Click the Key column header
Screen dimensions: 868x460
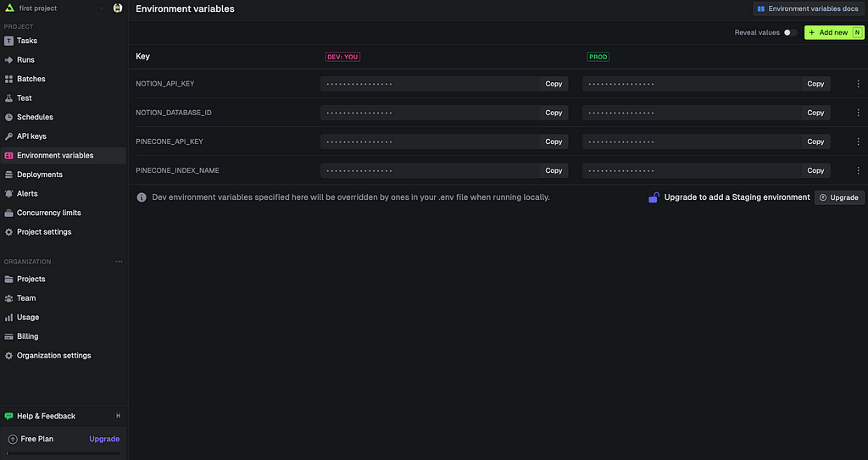click(x=142, y=57)
